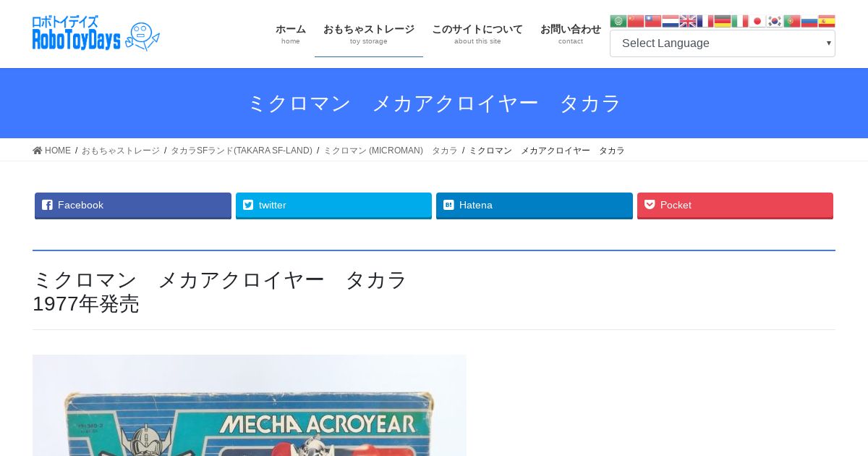Open the おもちゃストレージ toy storage menu
The height and width of the screenshot is (456, 868).
coord(369,34)
